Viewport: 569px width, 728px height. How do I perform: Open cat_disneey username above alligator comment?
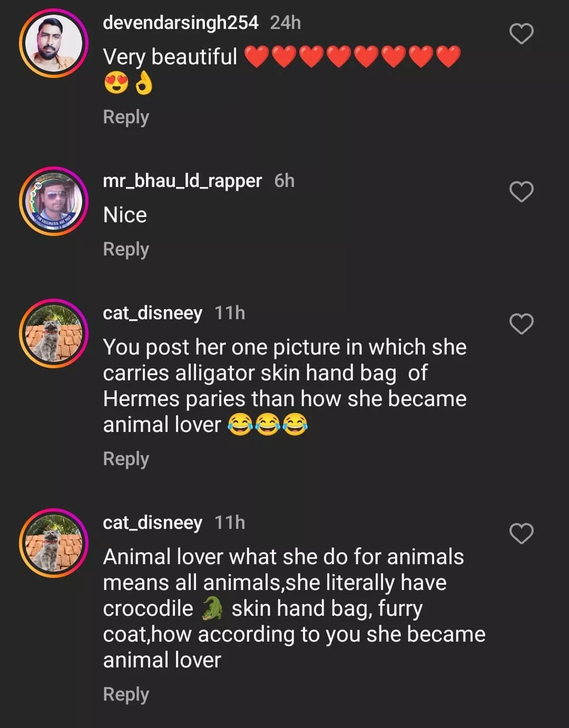[152, 313]
